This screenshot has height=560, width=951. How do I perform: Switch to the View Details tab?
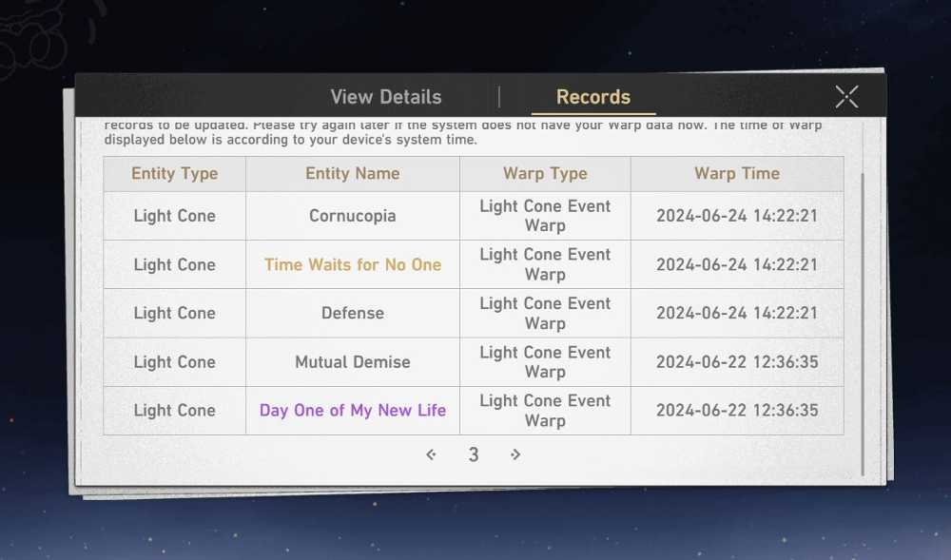[x=386, y=97]
